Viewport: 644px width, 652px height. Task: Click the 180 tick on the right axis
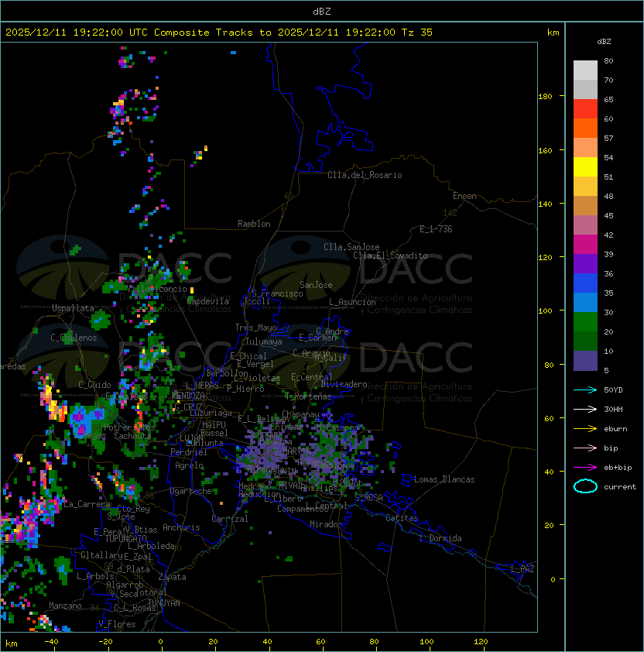pos(545,97)
